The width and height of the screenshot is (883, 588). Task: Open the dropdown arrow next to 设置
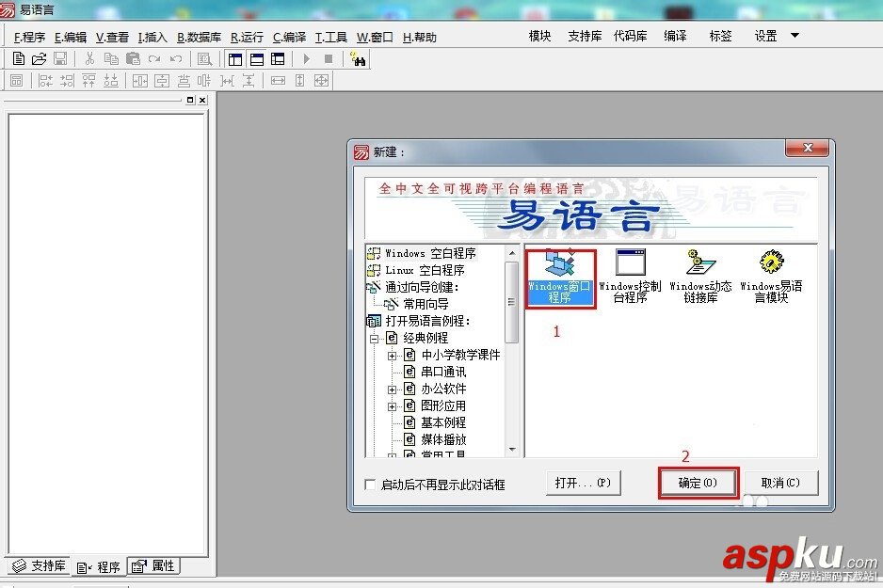coord(795,36)
